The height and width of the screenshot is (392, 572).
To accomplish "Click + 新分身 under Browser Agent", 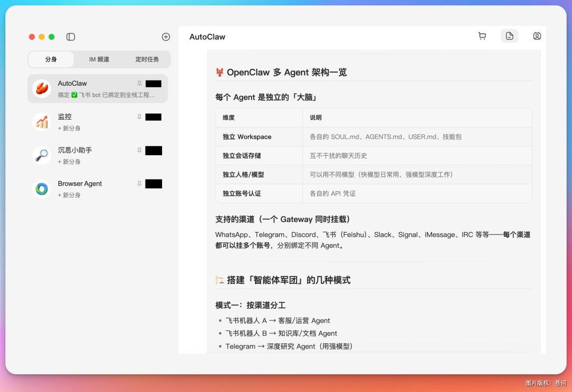I will pos(69,194).
